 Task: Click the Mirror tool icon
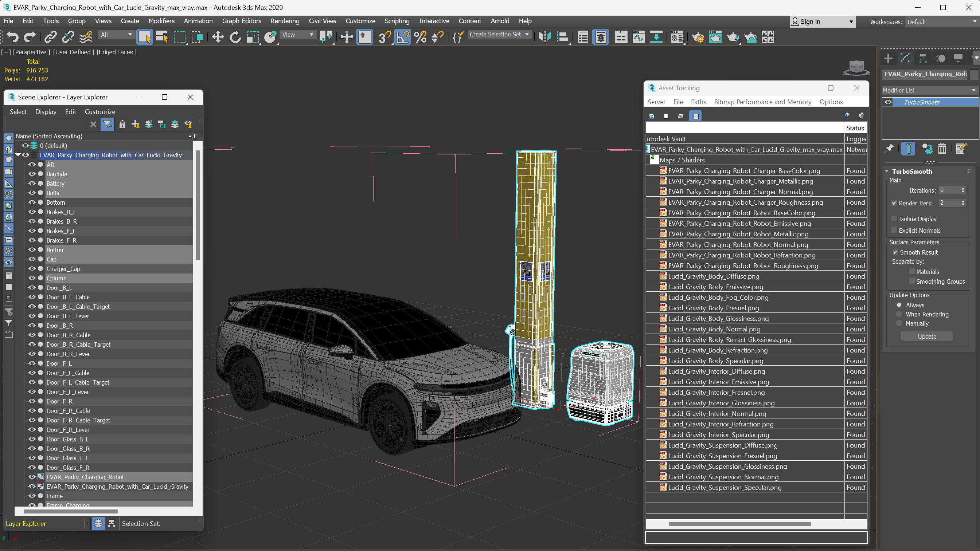click(545, 37)
